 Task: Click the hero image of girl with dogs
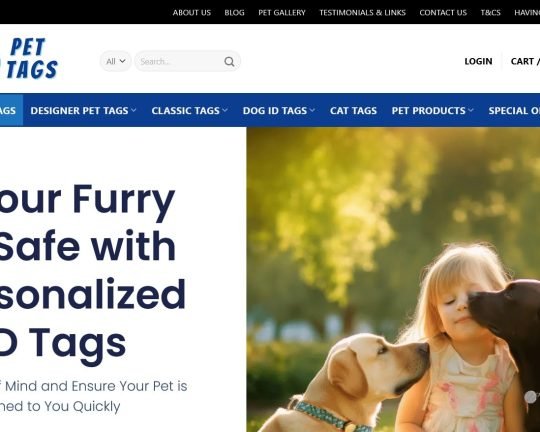click(x=393, y=279)
